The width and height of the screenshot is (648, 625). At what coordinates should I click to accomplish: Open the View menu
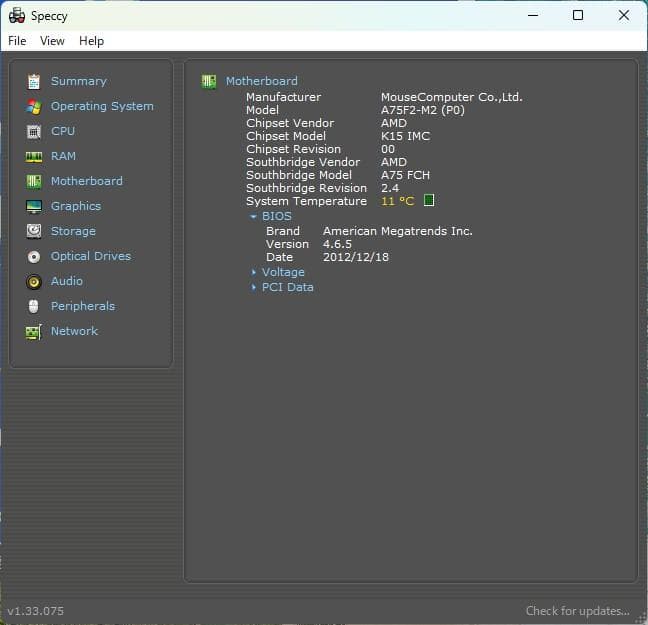(52, 41)
